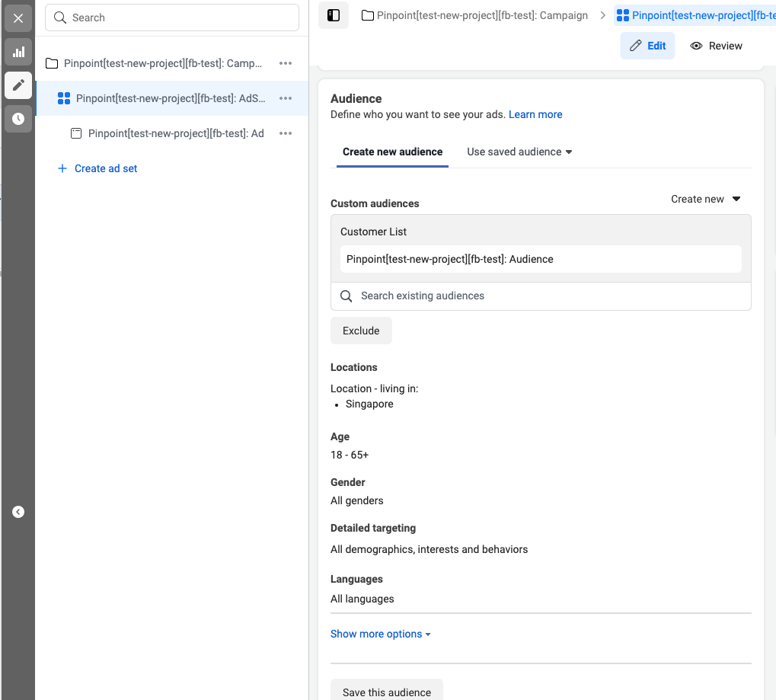Click the All languages value
The image size is (776, 700).
click(x=362, y=599)
